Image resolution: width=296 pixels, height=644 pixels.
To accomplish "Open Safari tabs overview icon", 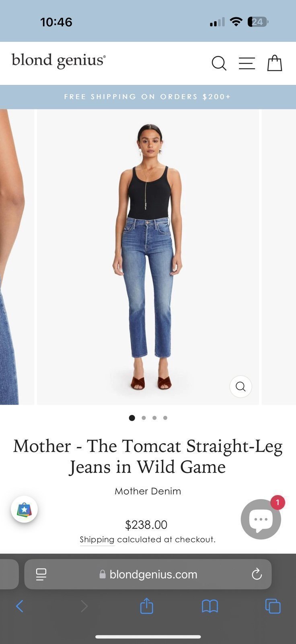I will (273, 606).
